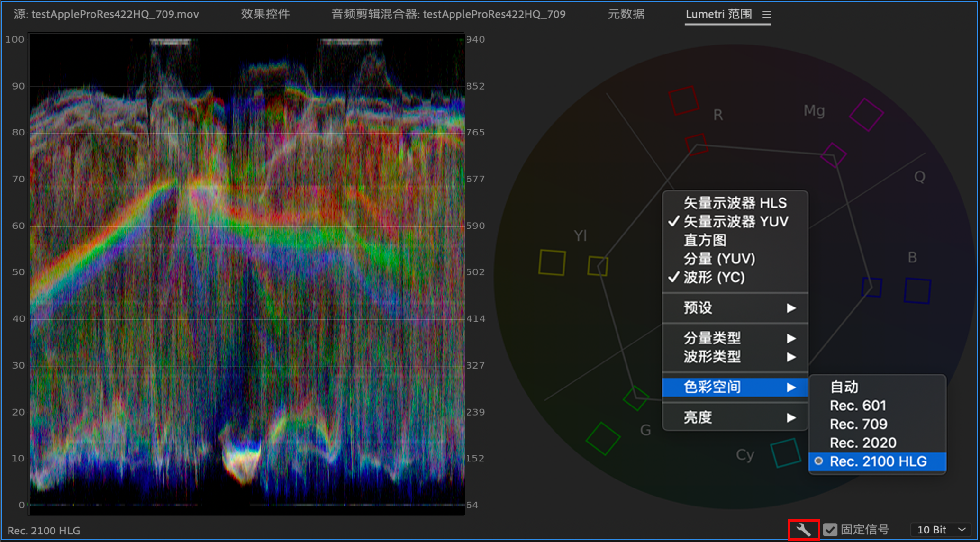Enable 分量 (YUV) scope
The image size is (980, 542).
[x=719, y=259]
